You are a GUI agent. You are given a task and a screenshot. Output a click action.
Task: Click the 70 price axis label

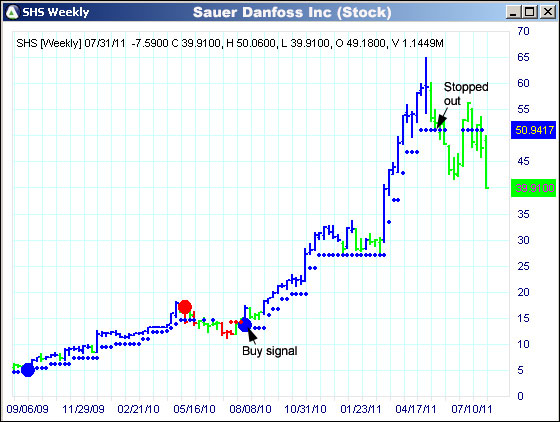[523, 31]
